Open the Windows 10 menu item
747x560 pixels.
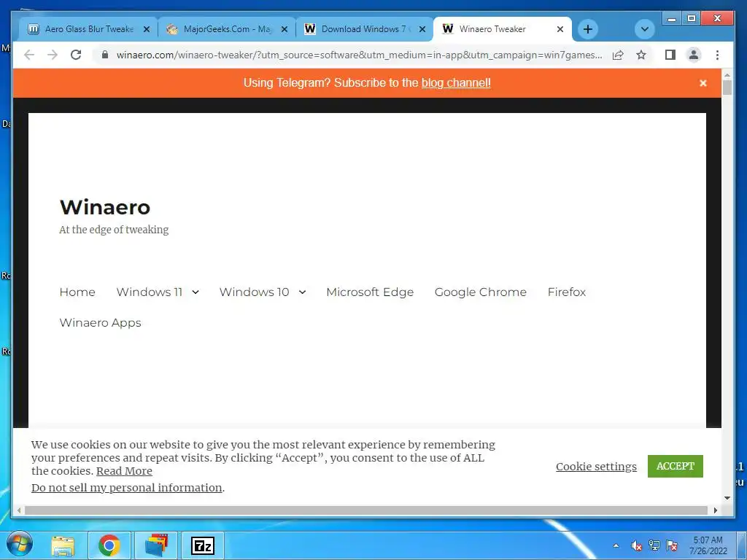[255, 292]
